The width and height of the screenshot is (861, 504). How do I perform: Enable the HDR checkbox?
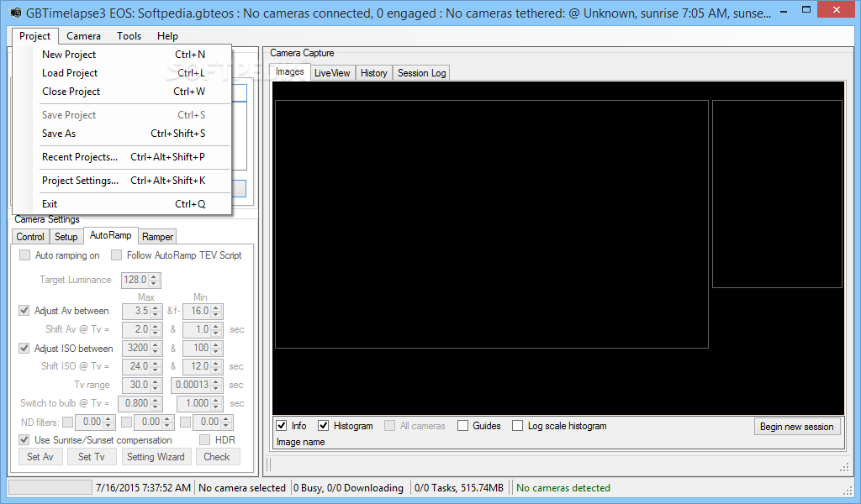pos(205,440)
